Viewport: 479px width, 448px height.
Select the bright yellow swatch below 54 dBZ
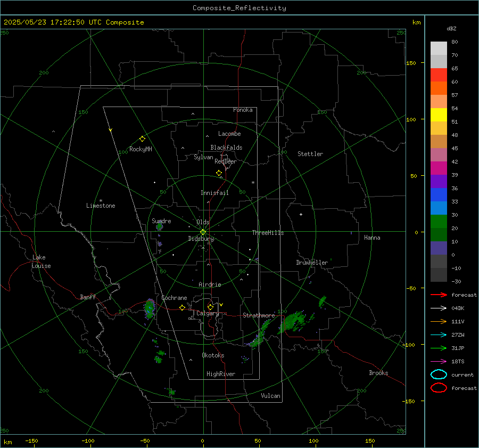[439, 115]
